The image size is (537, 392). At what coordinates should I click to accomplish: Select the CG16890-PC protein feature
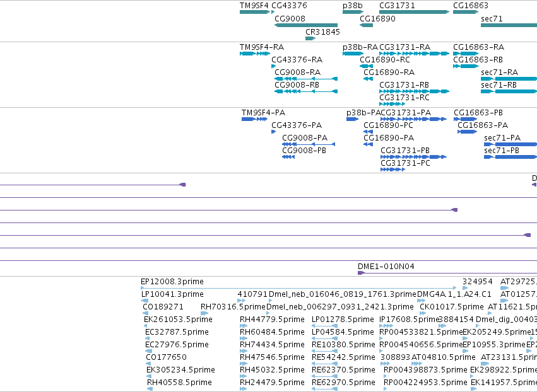[368, 132]
